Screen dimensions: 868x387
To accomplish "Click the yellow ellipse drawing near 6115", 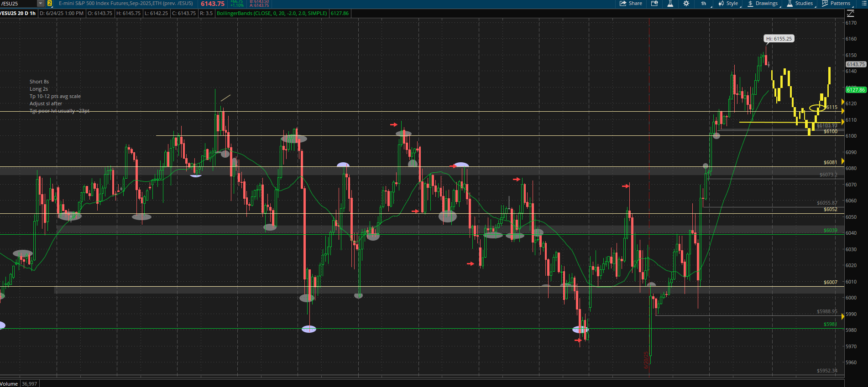I will 817,108.
